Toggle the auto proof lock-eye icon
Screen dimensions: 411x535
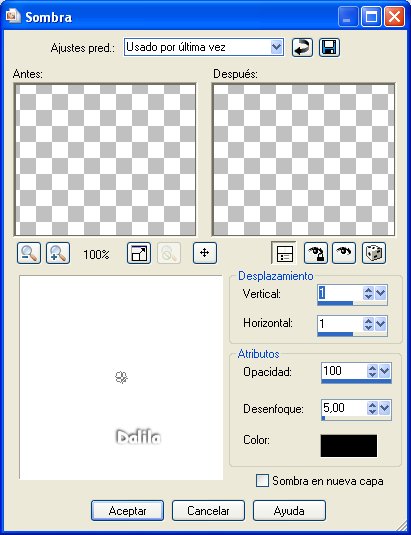point(316,253)
